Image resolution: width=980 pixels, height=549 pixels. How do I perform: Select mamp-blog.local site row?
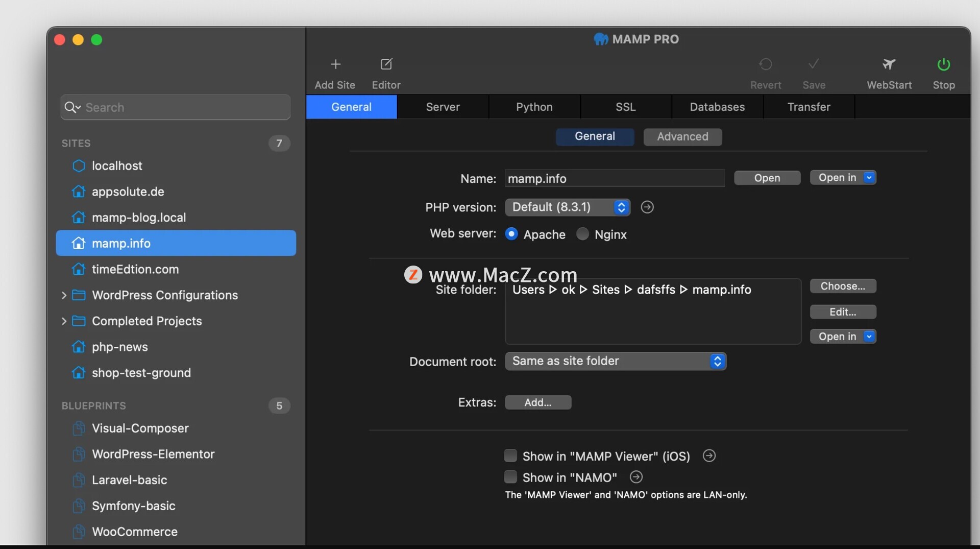click(176, 218)
